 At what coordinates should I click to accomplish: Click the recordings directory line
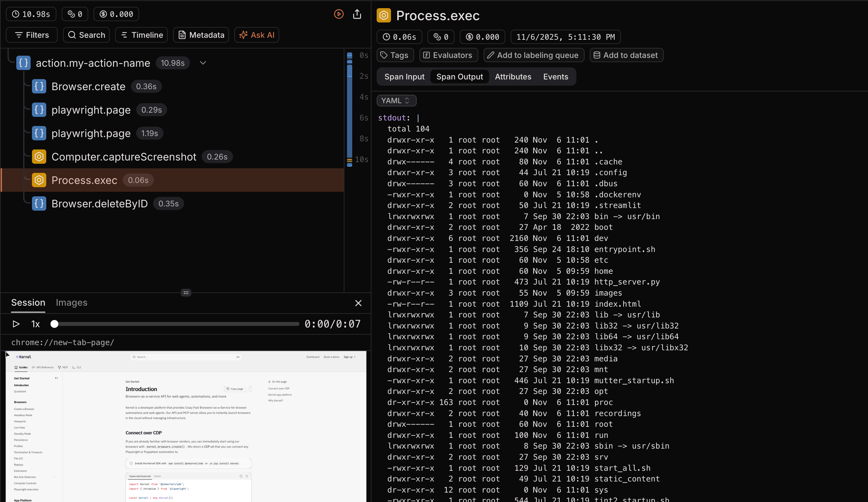click(x=514, y=413)
